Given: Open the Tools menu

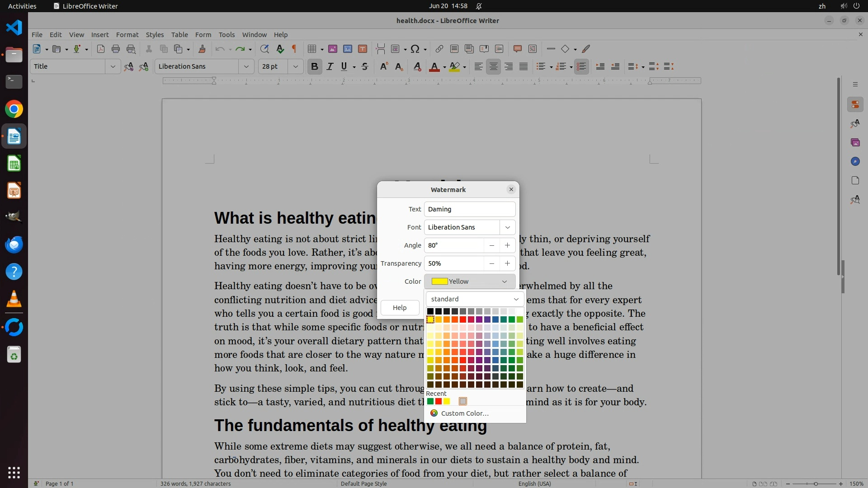Looking at the screenshot, I should coord(226,35).
